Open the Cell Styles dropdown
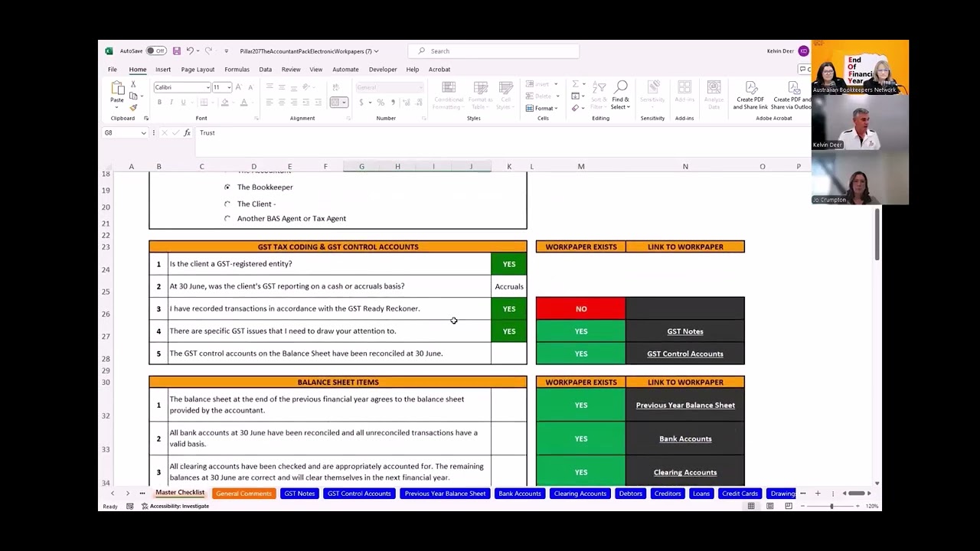980x551 pixels. (x=506, y=96)
